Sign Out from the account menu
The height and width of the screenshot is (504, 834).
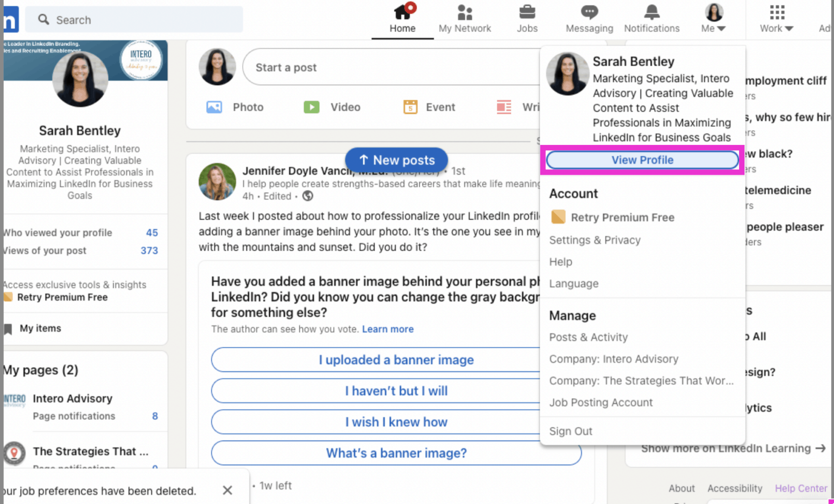pos(571,431)
